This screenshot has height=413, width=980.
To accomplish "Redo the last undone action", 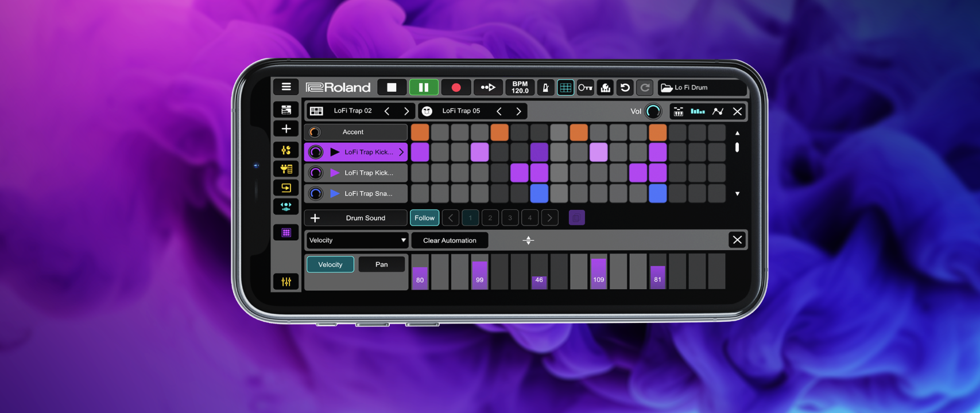I will pos(645,87).
